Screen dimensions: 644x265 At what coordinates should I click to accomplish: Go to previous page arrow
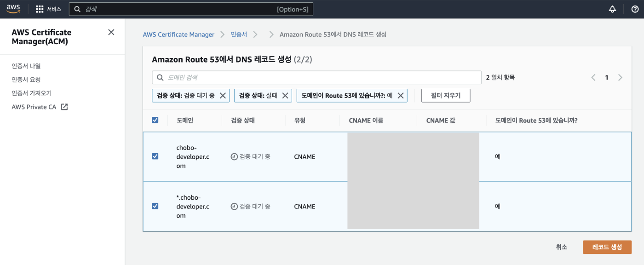tap(593, 77)
